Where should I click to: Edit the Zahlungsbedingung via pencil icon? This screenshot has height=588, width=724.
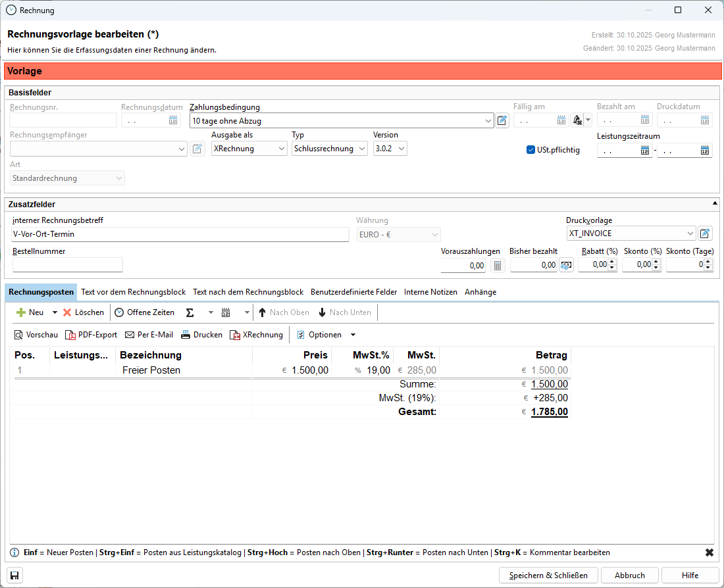pyautogui.click(x=502, y=120)
